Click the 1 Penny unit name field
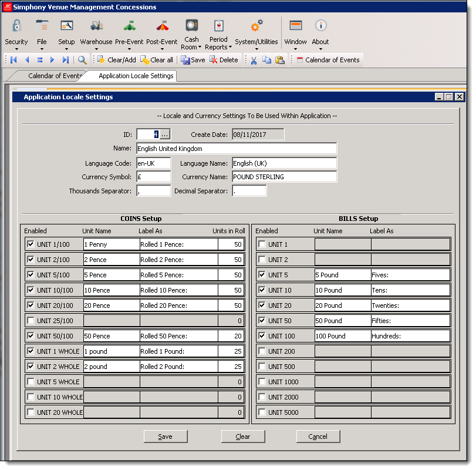 [111, 244]
